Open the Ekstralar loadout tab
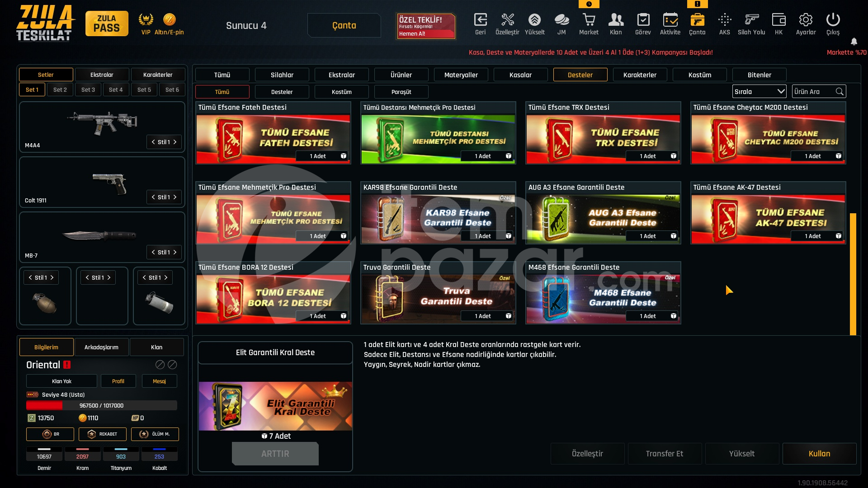 (102, 75)
